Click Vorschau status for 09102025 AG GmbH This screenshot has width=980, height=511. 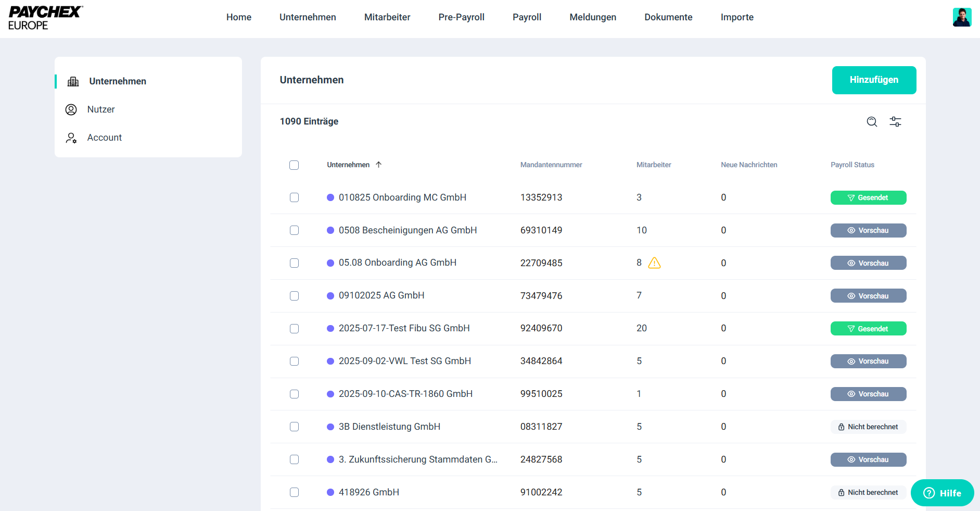pyautogui.click(x=868, y=296)
